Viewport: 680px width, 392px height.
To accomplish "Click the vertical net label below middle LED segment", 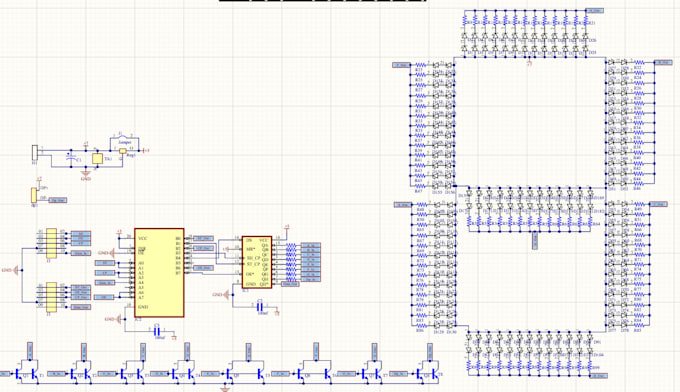I will (535, 241).
